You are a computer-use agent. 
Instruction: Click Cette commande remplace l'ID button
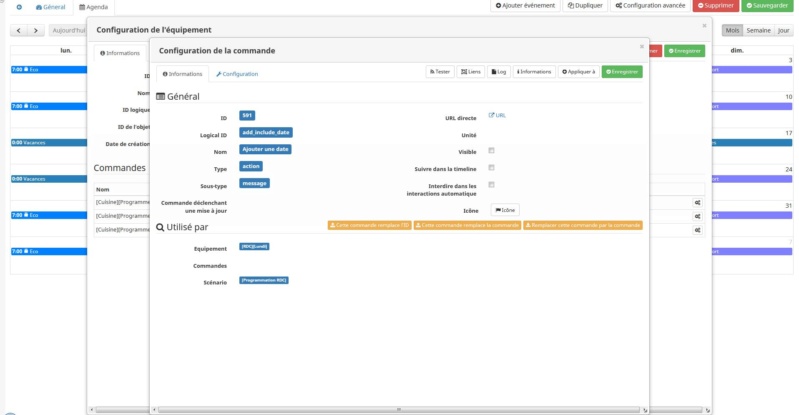tap(369, 225)
